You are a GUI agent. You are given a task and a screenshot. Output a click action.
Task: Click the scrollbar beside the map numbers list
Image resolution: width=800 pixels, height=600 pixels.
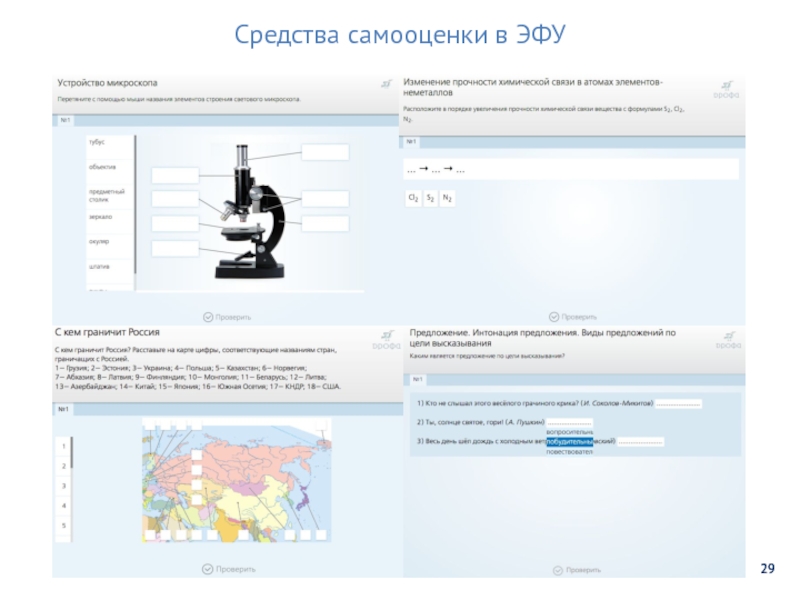pyautogui.click(x=72, y=453)
